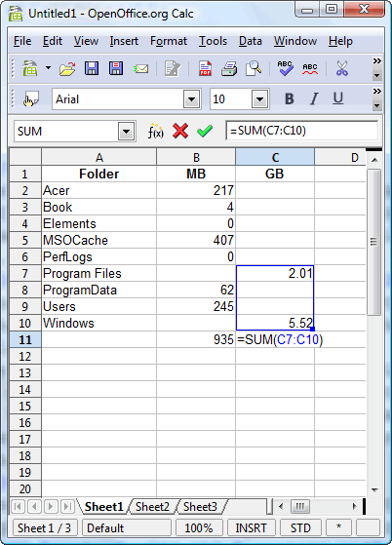Accept formula with green checkmark
The height and width of the screenshot is (545, 392).
(x=205, y=131)
